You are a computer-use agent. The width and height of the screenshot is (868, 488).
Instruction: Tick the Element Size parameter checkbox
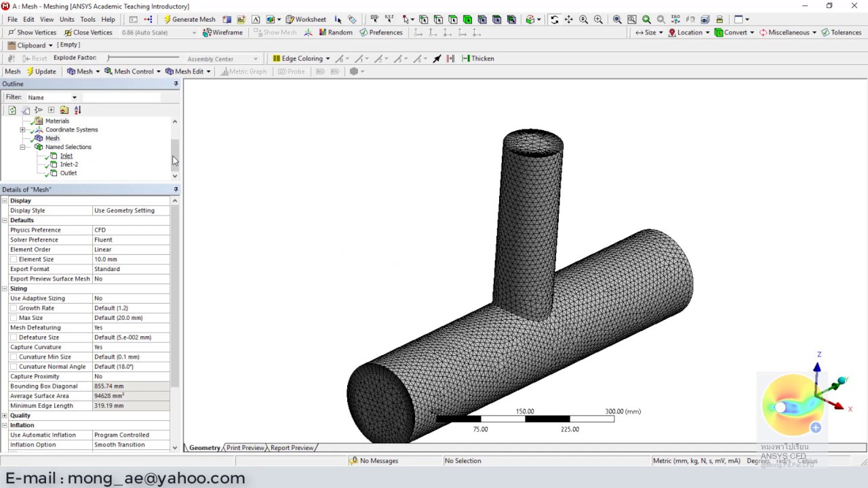click(x=14, y=260)
